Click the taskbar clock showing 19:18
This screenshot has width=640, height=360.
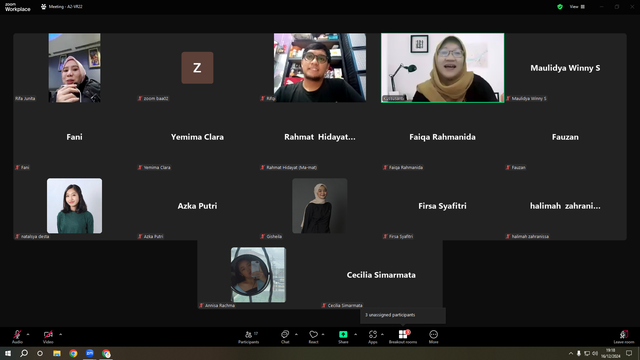coord(610,353)
